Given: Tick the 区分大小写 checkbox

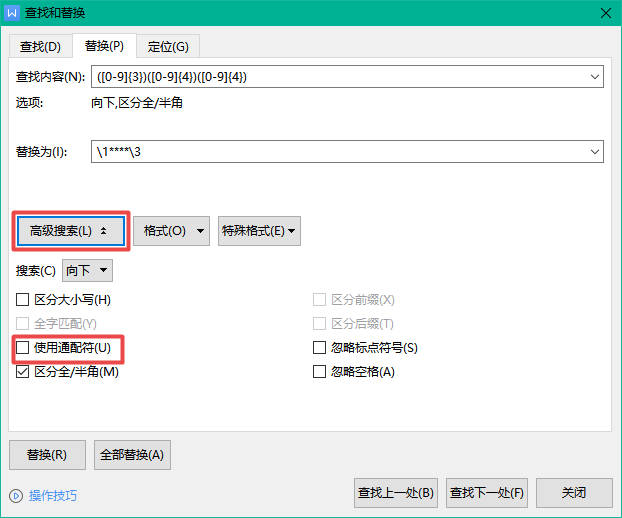Looking at the screenshot, I should coord(23,299).
